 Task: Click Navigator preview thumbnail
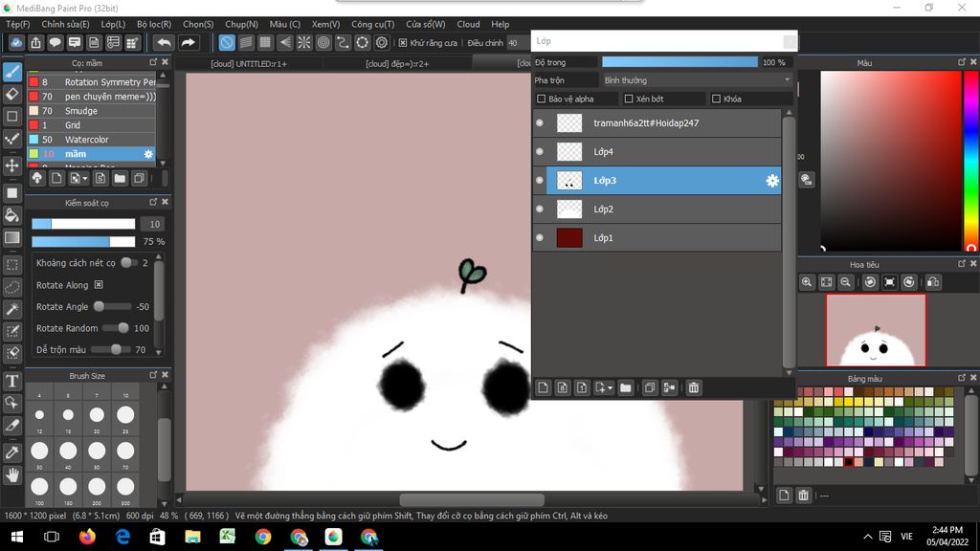click(877, 330)
